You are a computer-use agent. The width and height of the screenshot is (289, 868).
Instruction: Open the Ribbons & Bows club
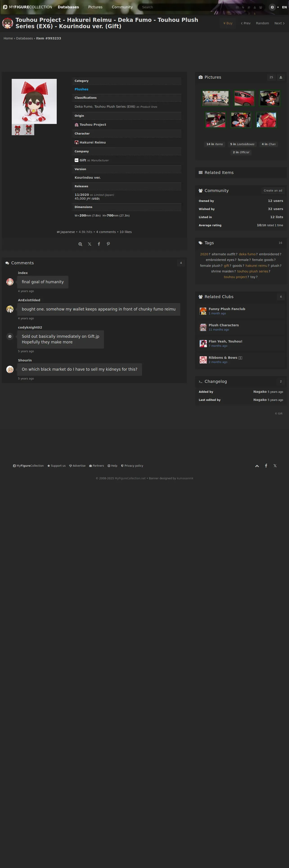[x=225, y=358]
